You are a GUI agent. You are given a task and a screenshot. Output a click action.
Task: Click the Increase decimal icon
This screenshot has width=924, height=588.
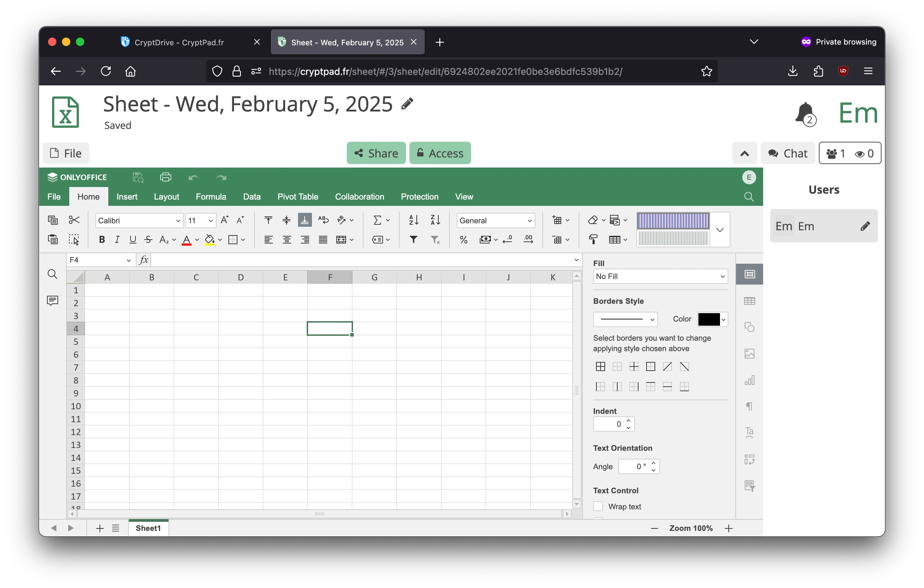point(528,240)
